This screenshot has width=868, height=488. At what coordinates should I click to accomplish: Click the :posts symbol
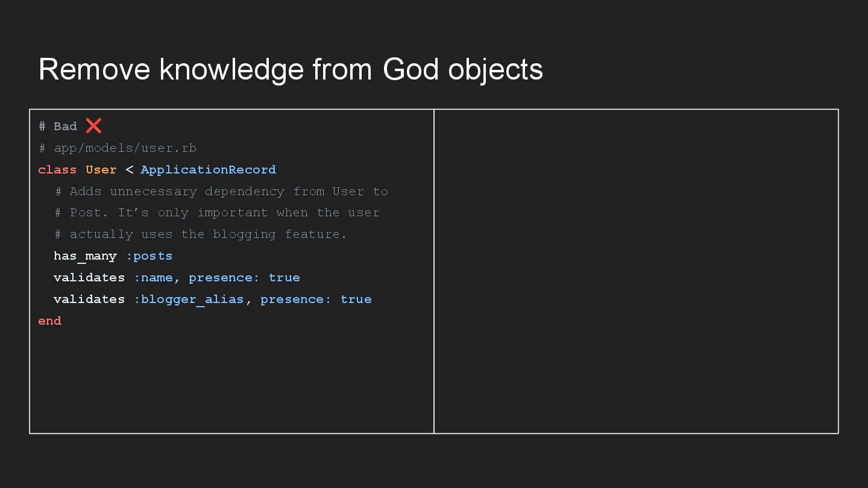pyautogui.click(x=149, y=256)
